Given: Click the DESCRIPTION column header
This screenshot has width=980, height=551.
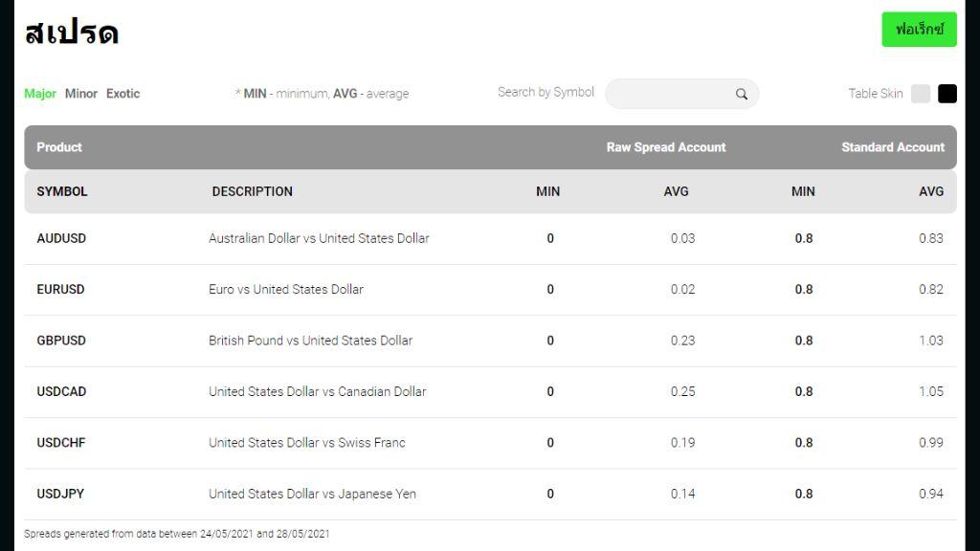Looking at the screenshot, I should pyautogui.click(x=253, y=191).
